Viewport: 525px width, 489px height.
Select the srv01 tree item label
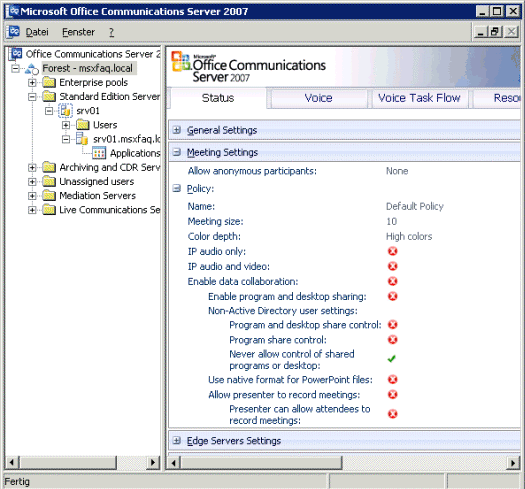(x=88, y=111)
